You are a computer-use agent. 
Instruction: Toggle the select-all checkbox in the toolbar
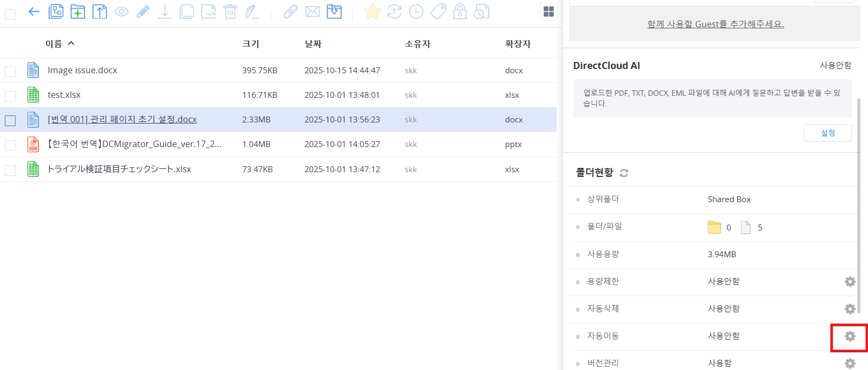click(10, 14)
